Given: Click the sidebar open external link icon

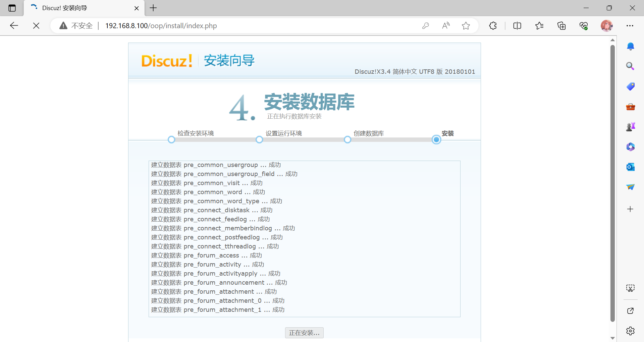Looking at the screenshot, I should 631,311.
